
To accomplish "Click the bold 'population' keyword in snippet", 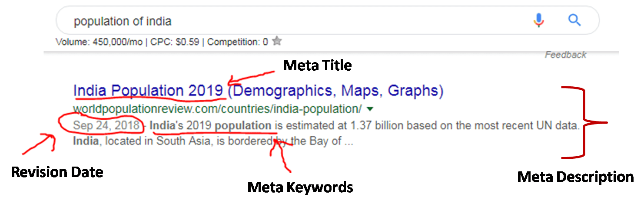I will pyautogui.click(x=243, y=126).
